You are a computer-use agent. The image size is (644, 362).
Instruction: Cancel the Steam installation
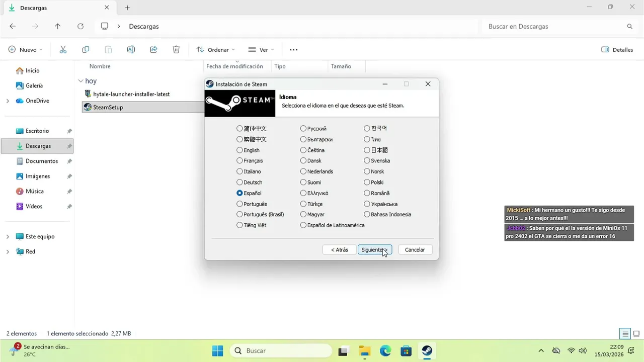(415, 250)
